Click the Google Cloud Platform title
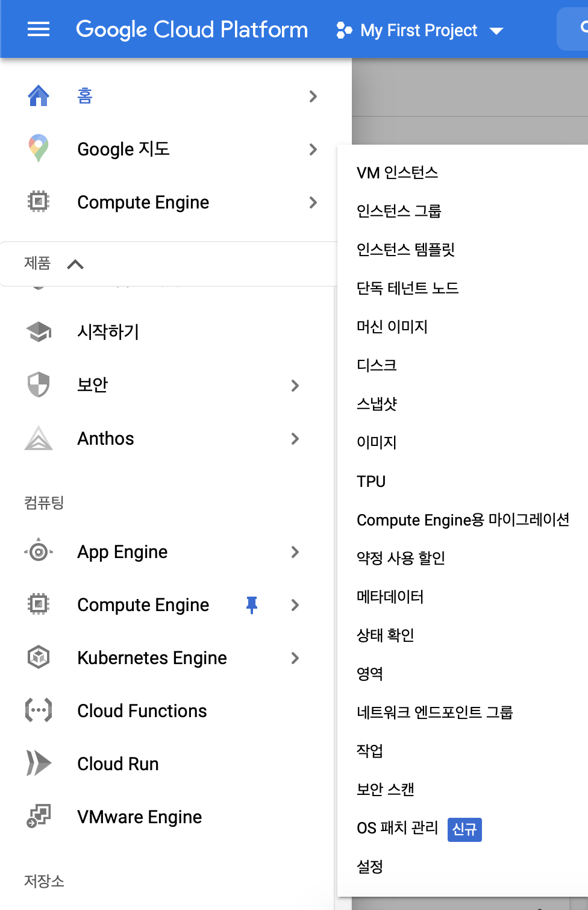The height and width of the screenshot is (910, 588). click(192, 30)
